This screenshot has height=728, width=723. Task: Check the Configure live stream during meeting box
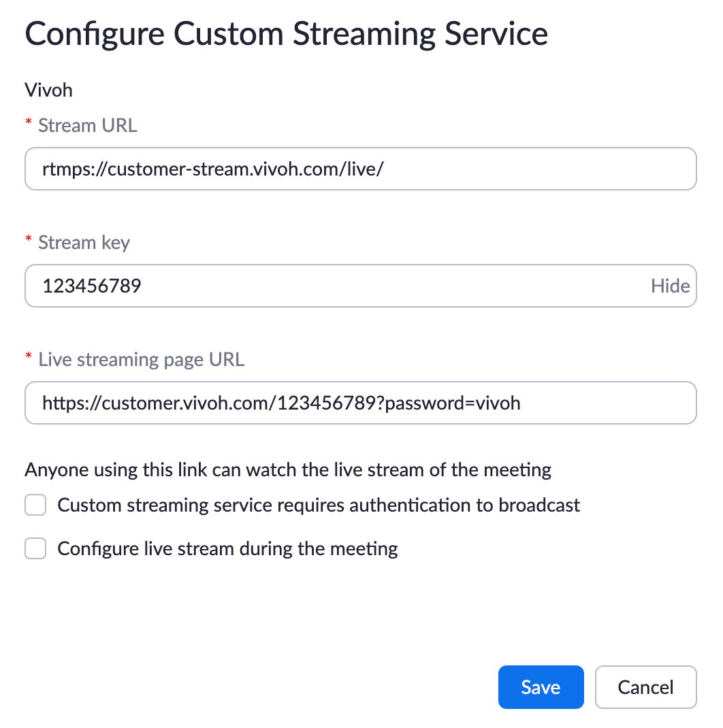click(x=35, y=548)
